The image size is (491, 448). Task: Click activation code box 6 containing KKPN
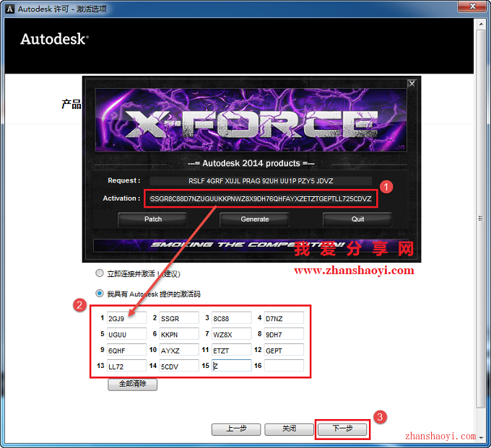179,334
